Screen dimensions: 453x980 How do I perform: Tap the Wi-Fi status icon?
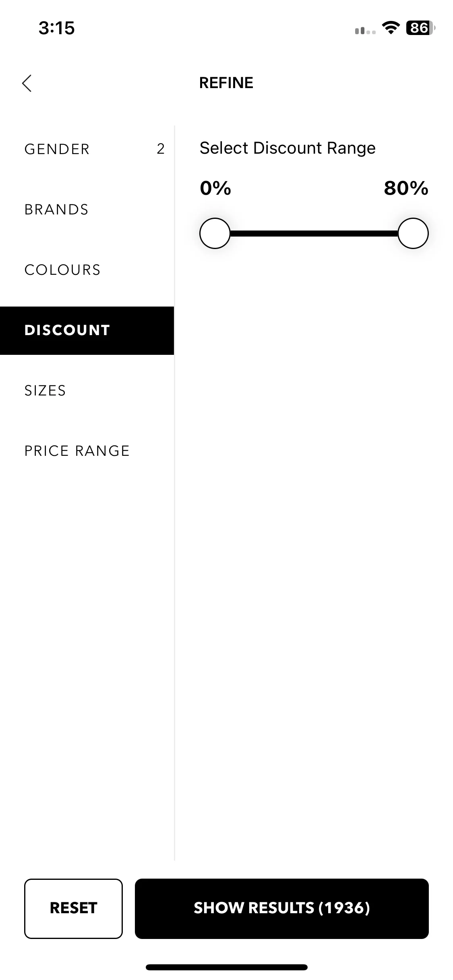pos(390,28)
